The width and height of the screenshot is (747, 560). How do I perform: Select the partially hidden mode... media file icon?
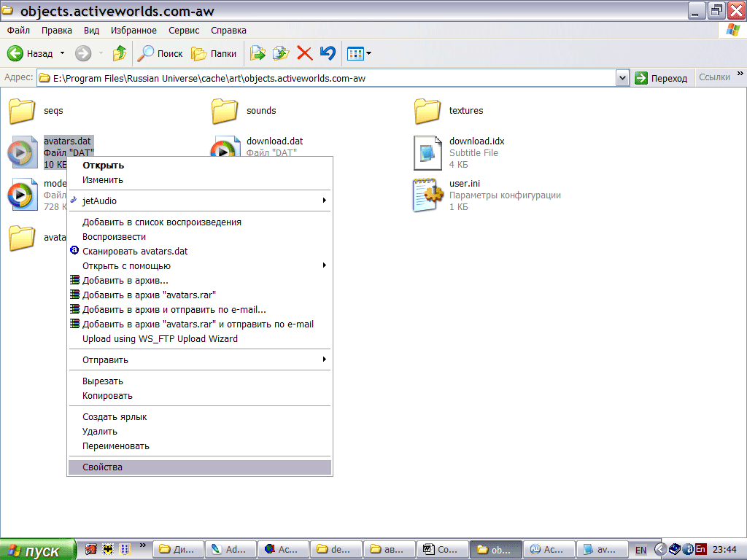[x=22, y=194]
